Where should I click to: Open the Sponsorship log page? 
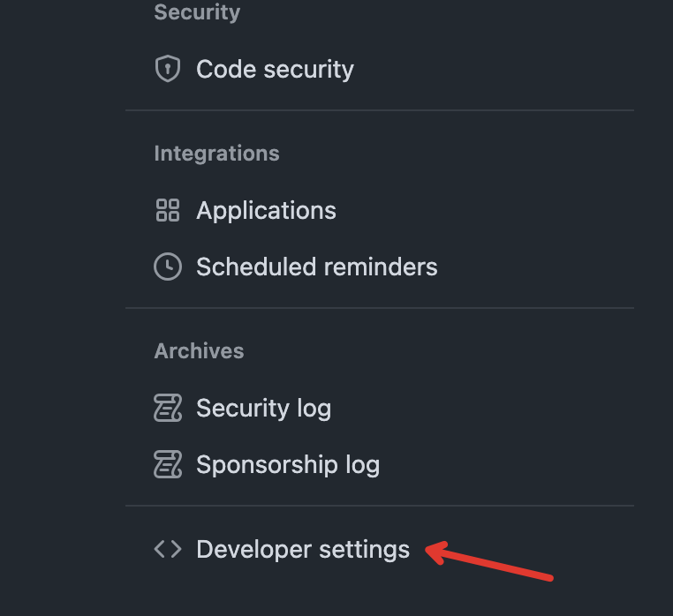pyautogui.click(x=287, y=464)
